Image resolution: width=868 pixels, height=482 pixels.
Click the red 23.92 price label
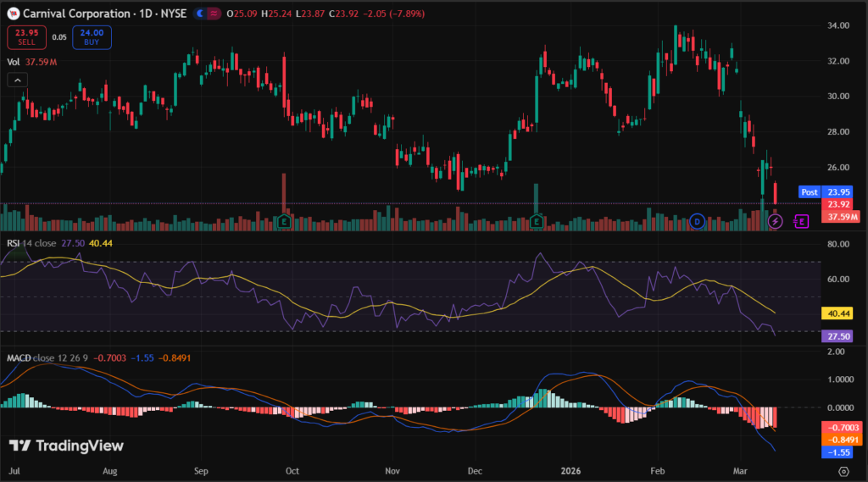839,204
